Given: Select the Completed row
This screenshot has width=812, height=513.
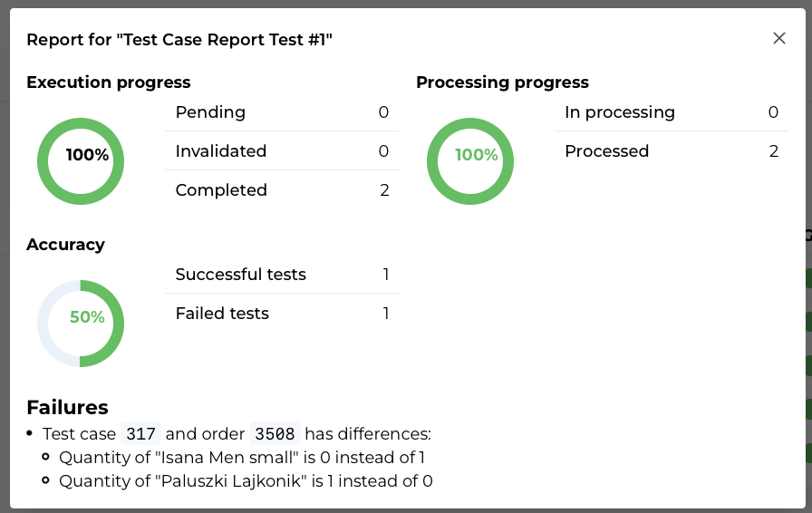Looking at the screenshot, I should [282, 190].
